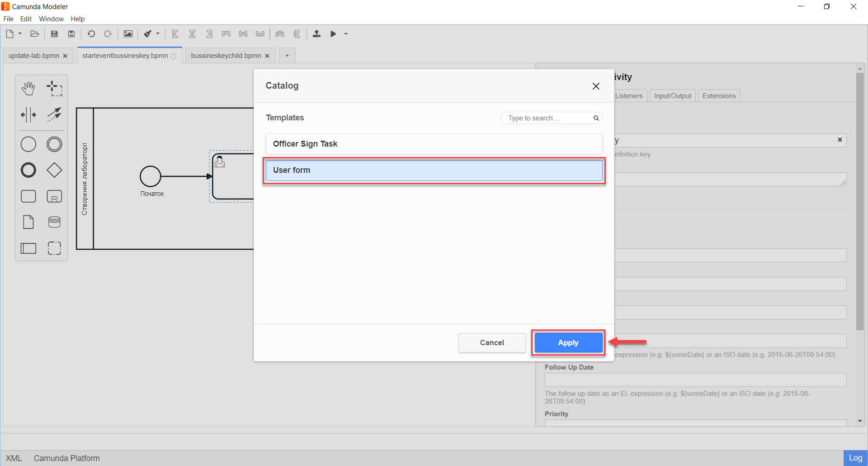Undo the last action
Image resolution: width=868 pixels, height=466 pixels.
pos(91,34)
